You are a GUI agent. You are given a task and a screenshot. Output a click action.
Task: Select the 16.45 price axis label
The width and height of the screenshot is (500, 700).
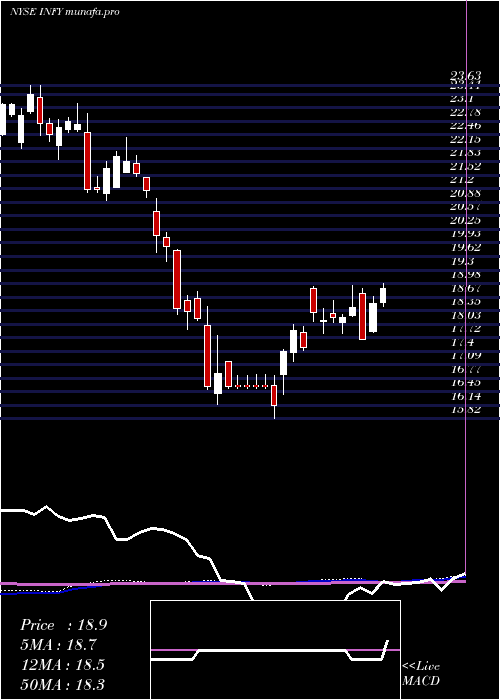(x=466, y=383)
